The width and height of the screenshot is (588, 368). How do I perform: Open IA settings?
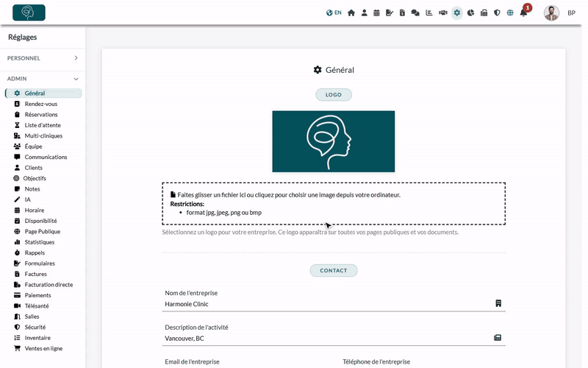[27, 199]
